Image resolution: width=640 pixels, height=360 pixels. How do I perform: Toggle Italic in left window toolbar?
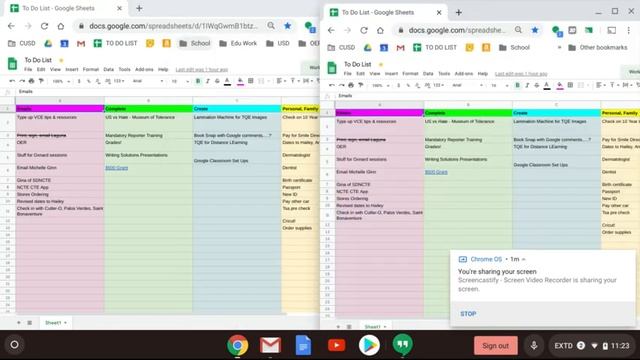tap(207, 81)
